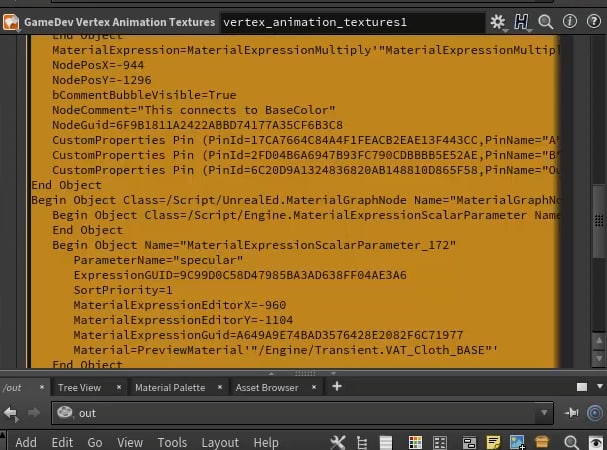Viewport: 607px width, 450px height.
Task: Click the table grid view icon
Action: tap(440, 443)
